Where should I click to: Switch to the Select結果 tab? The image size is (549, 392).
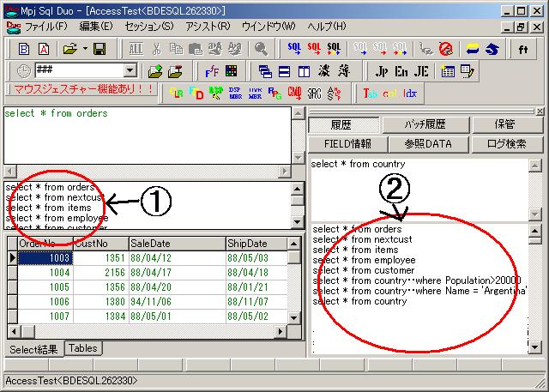[34, 349]
